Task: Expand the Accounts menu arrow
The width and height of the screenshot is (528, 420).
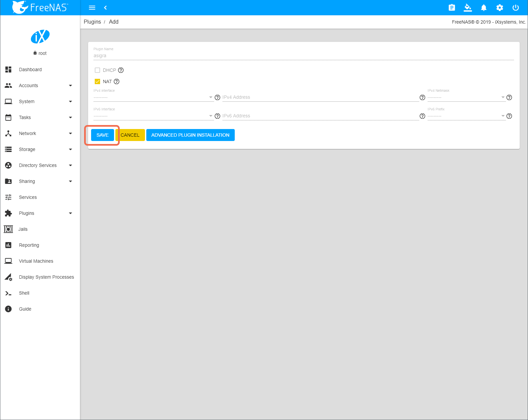Action: tap(70, 85)
